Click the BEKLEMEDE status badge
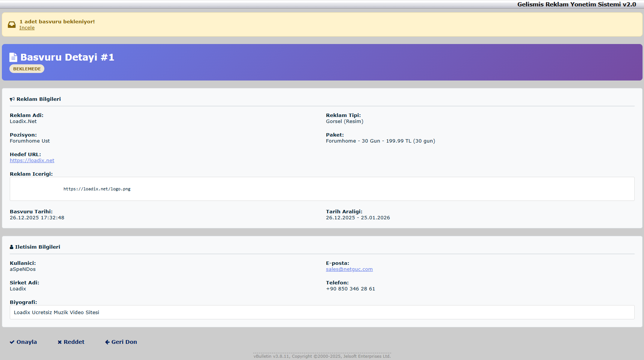The height and width of the screenshot is (360, 644). coord(27,69)
